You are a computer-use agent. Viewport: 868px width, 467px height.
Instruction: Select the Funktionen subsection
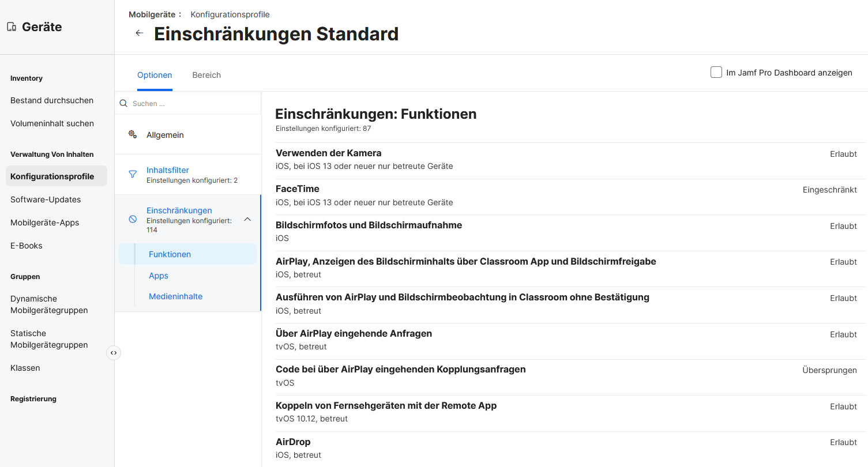pos(170,254)
